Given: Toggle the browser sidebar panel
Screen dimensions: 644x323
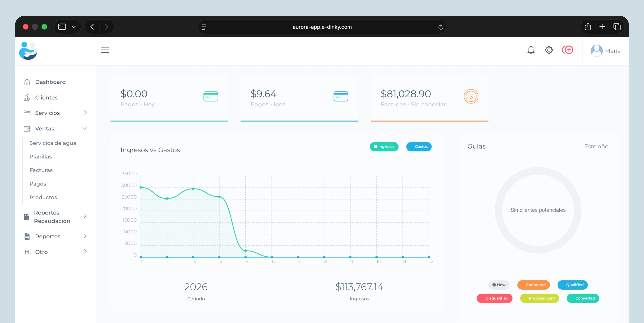Looking at the screenshot, I should click(62, 27).
